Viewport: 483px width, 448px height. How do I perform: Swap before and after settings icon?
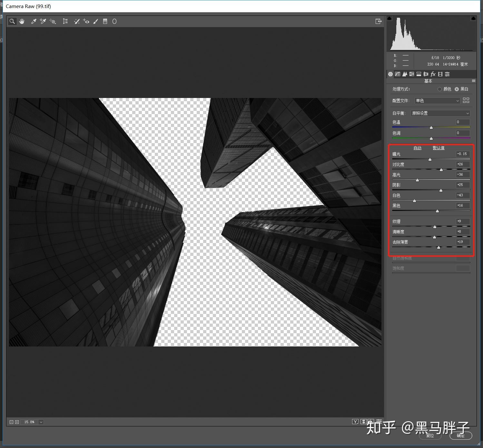364,422
